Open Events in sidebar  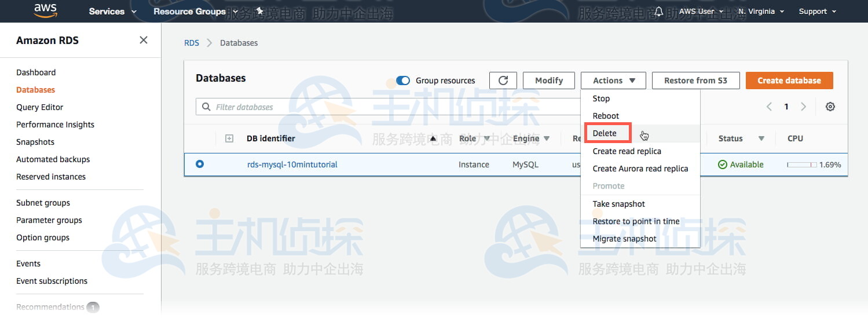[28, 264]
